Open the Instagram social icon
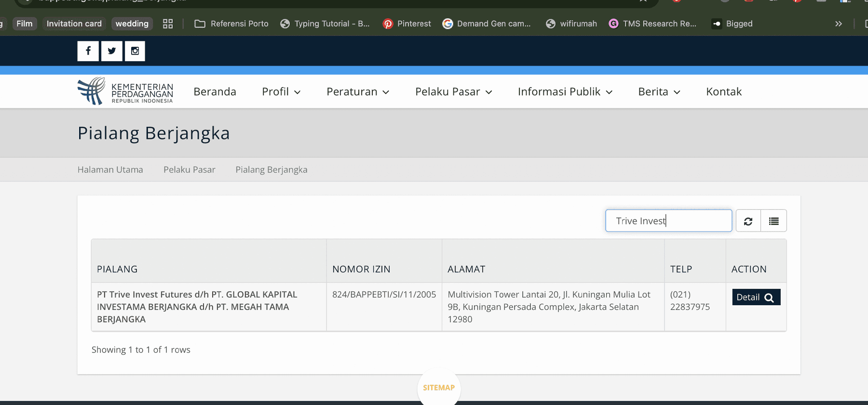 point(135,51)
